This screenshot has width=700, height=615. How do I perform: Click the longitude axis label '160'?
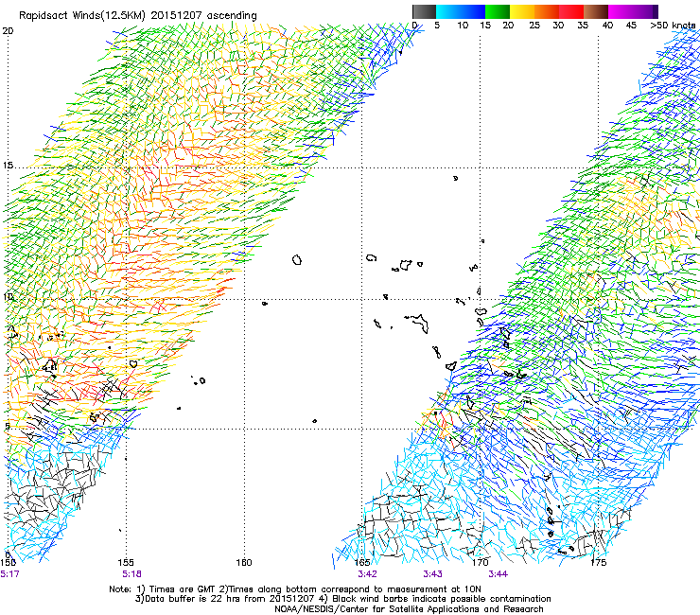pyautogui.click(x=244, y=562)
